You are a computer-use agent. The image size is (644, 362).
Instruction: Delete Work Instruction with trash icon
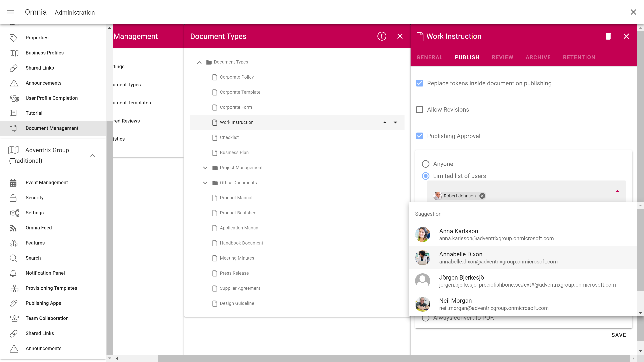click(608, 36)
